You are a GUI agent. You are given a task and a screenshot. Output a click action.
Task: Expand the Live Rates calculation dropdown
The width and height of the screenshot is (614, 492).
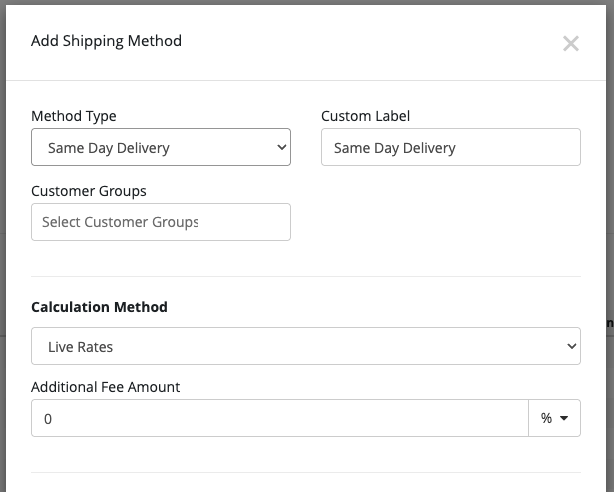306,346
